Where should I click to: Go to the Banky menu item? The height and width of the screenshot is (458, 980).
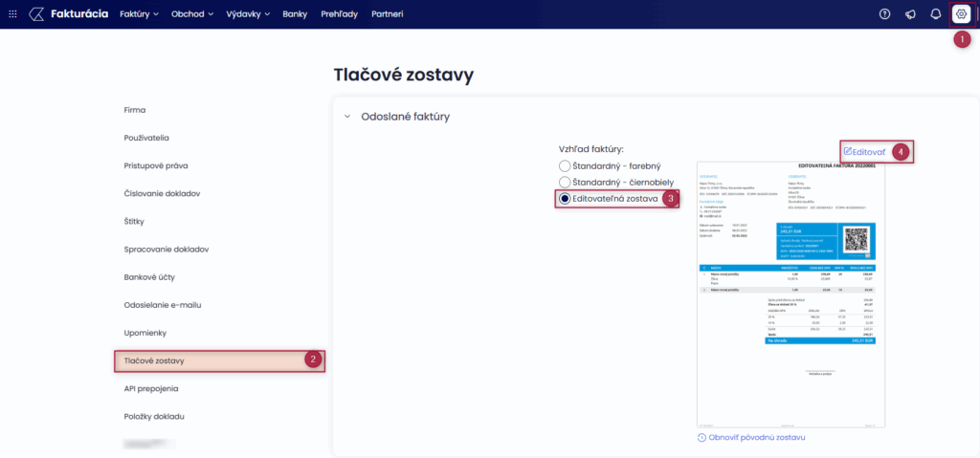[x=295, y=14]
